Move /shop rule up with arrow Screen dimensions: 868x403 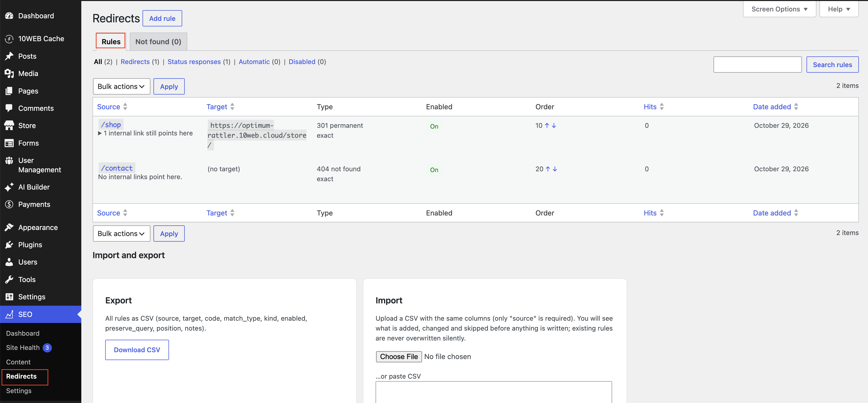point(547,126)
